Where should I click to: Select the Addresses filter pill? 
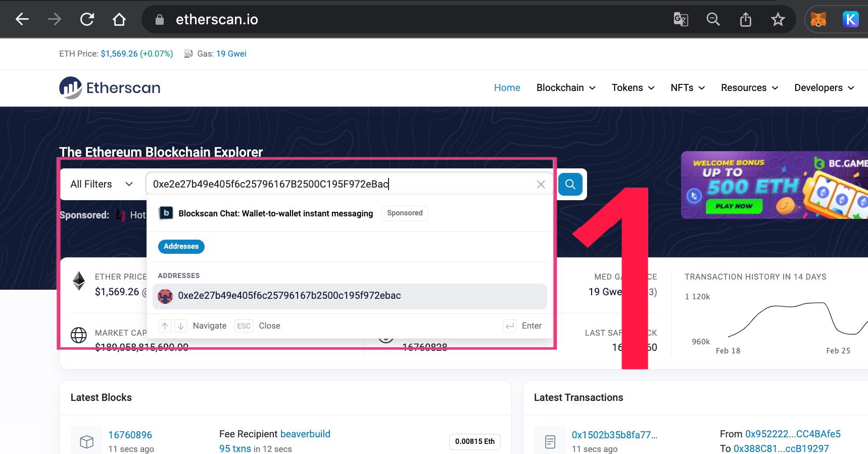coord(181,247)
